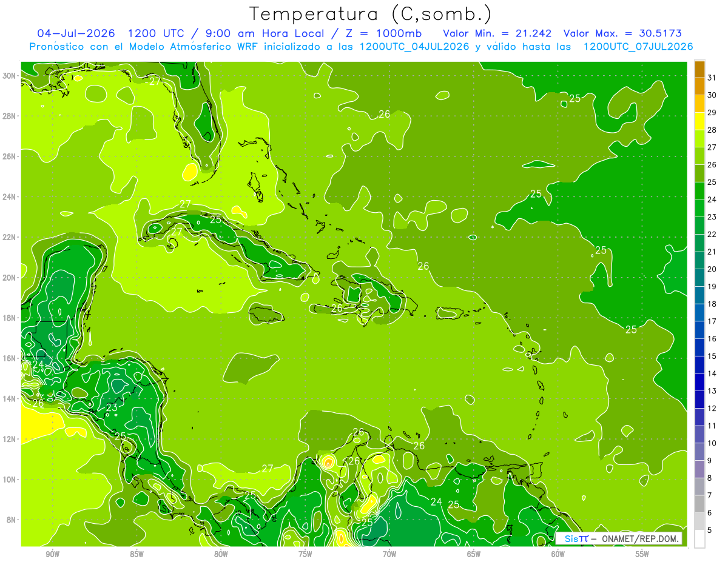Click the '14N' latitude axis label

pos(10,399)
